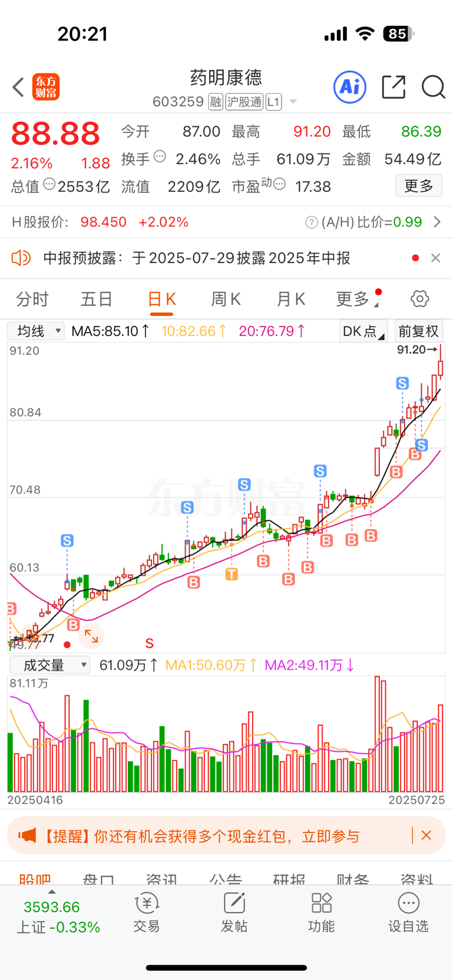
Task: Open the Ai assistant icon
Action: 350,87
